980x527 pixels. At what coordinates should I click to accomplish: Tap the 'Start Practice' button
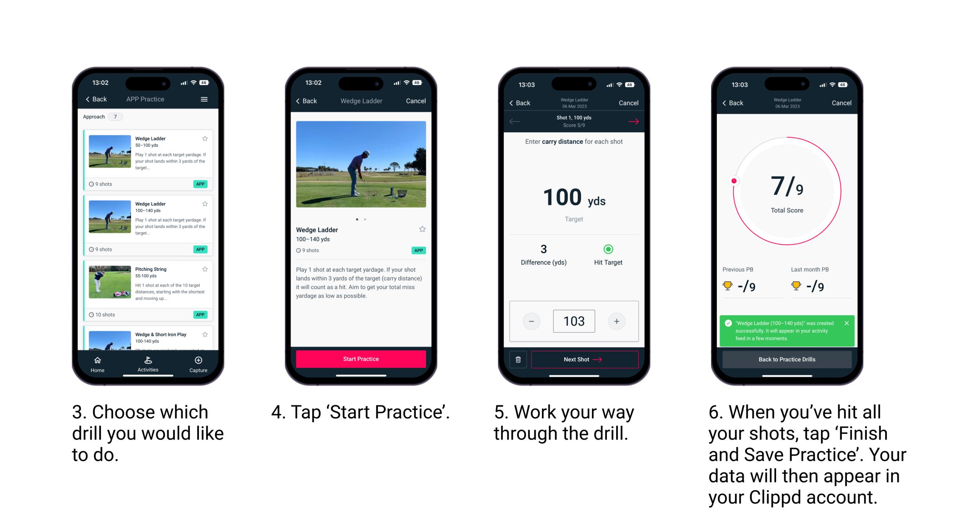361,359
